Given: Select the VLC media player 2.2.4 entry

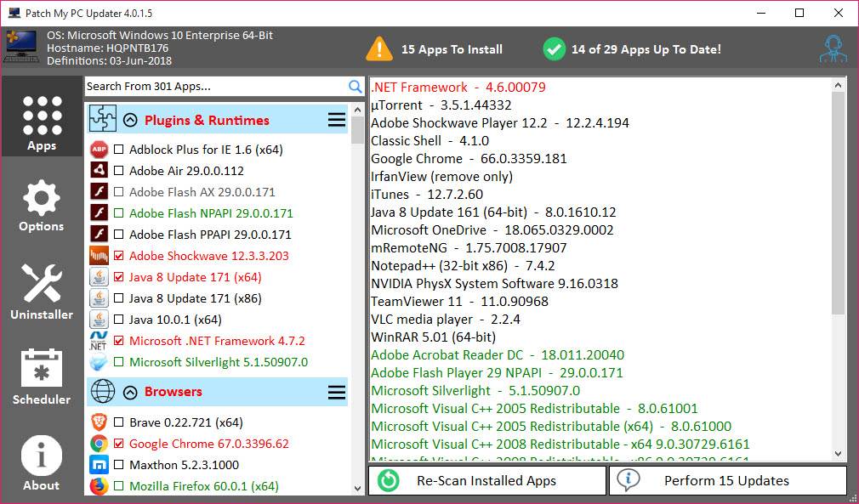Looking at the screenshot, I should tap(446, 319).
